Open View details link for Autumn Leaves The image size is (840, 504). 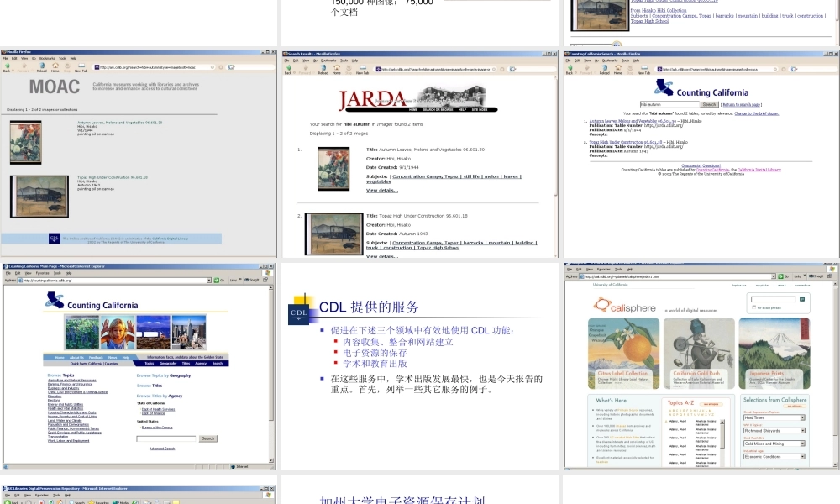coord(382,191)
